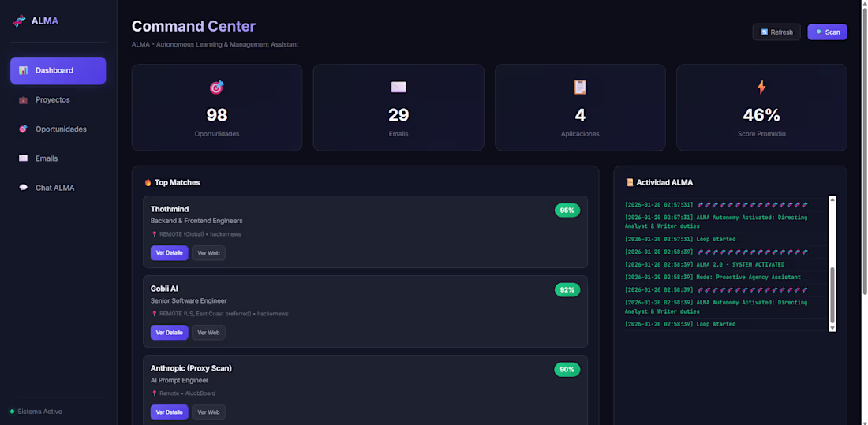Click the Remote AIJobBoard location text
The height and width of the screenshot is (425, 868).
[x=187, y=393]
